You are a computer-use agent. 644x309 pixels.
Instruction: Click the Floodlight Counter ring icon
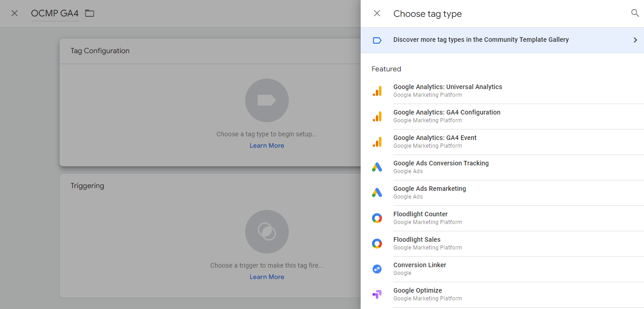coord(377,218)
